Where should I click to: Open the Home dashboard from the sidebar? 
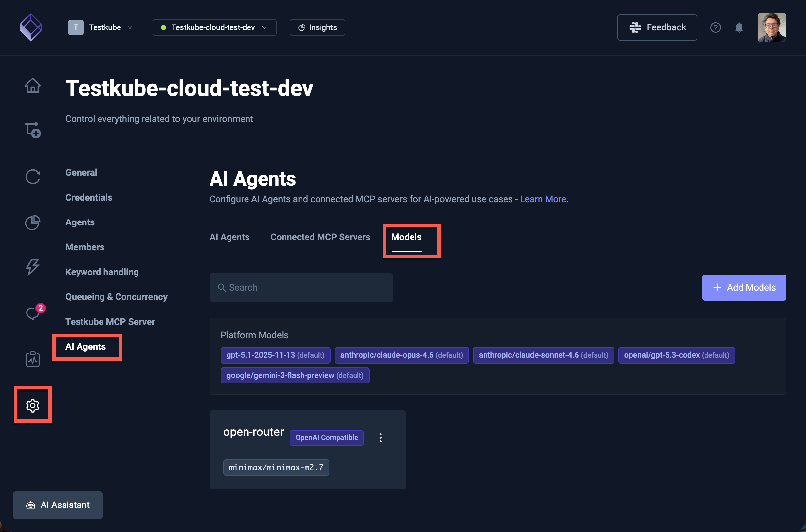tap(33, 85)
